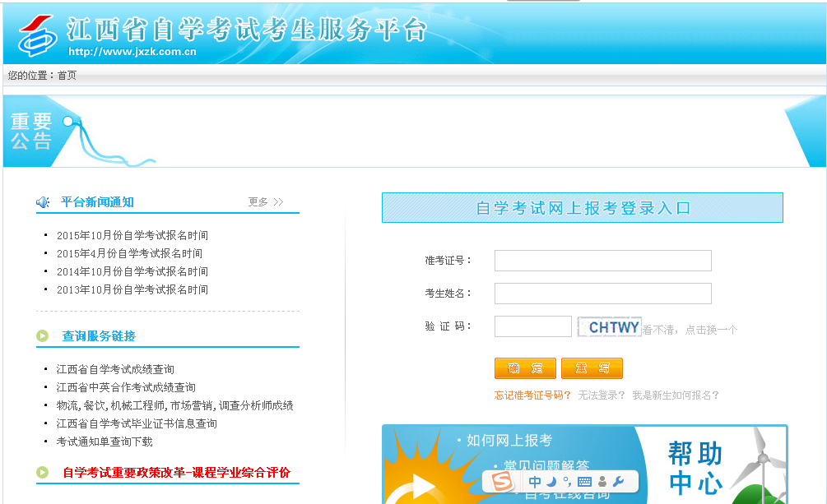
Task: Click the 准考证号 input field
Action: [603, 261]
